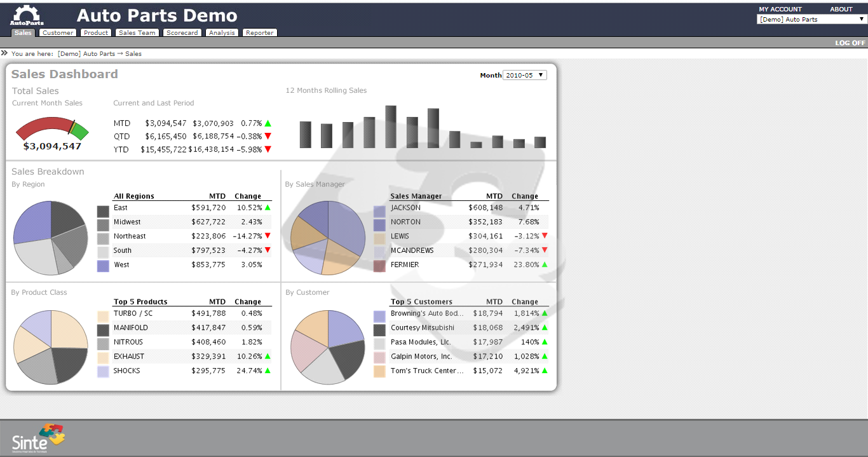Click the MANIFOLD legend color swatch
868x457 pixels.
tap(103, 330)
